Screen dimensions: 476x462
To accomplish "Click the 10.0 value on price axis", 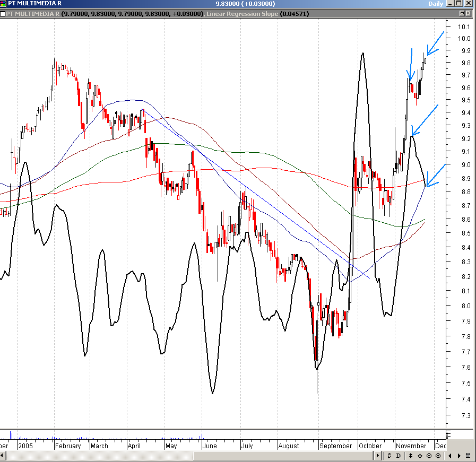I will 464,39.
